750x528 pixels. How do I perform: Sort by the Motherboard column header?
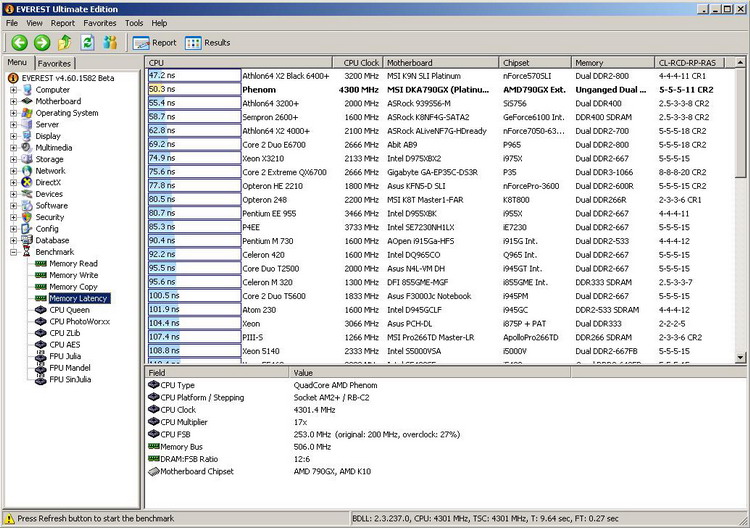[x=441, y=63]
